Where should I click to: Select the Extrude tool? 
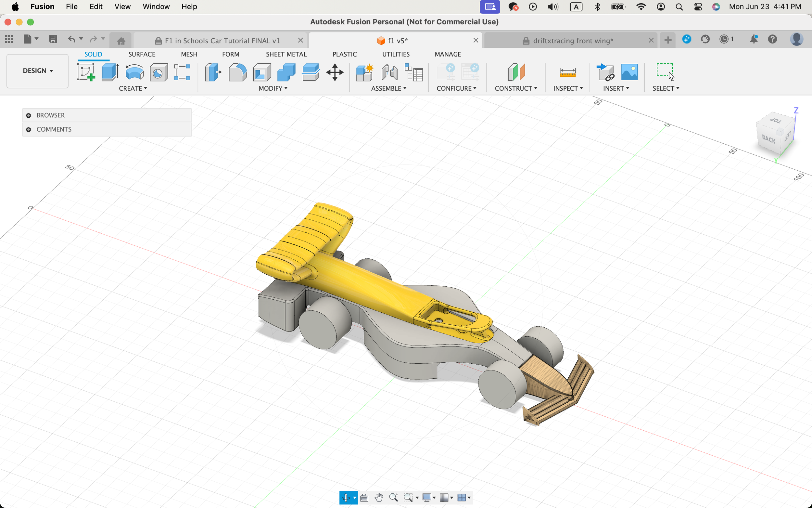tap(110, 72)
